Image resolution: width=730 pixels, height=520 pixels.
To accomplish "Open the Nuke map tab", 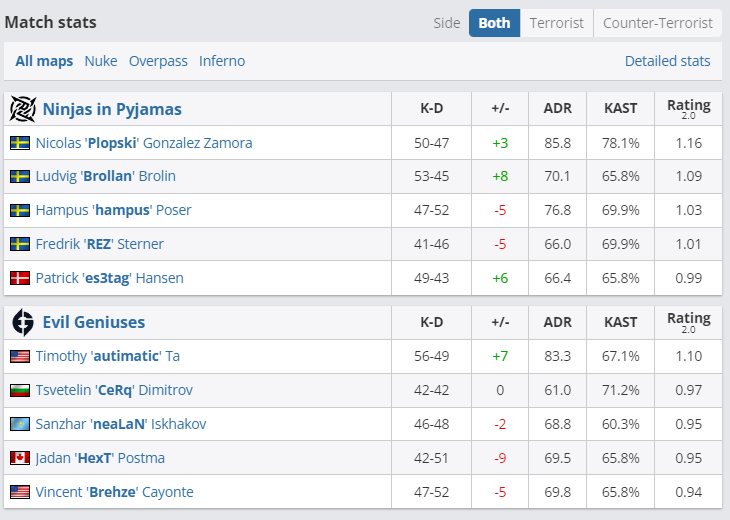I will [x=101, y=61].
